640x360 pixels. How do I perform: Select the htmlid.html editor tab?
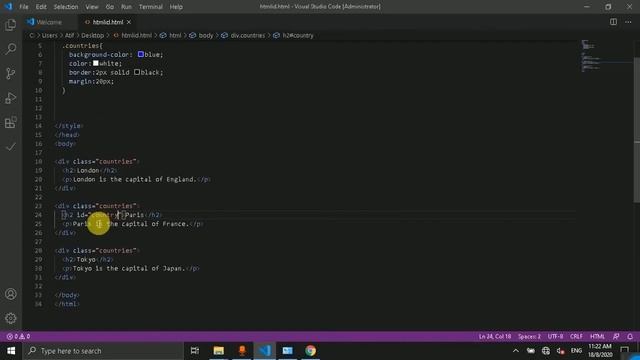[108, 22]
